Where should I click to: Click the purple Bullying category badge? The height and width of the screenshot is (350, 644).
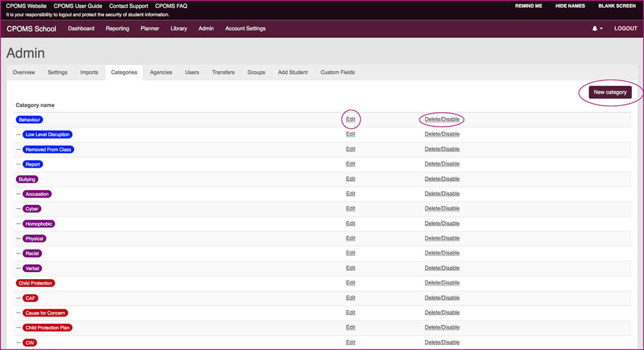[x=26, y=179]
